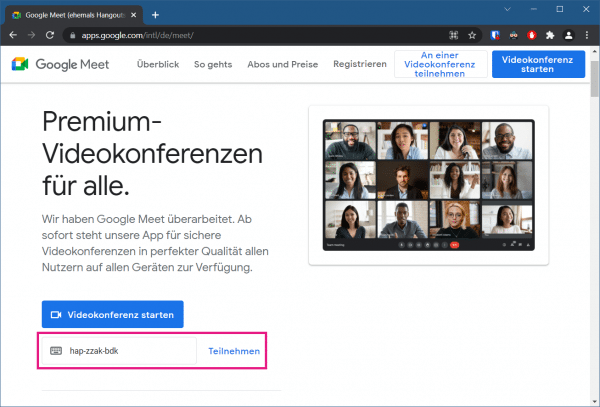The image size is (600, 407).
Task: Click the scrollbar up arrow
Action: (x=594, y=51)
